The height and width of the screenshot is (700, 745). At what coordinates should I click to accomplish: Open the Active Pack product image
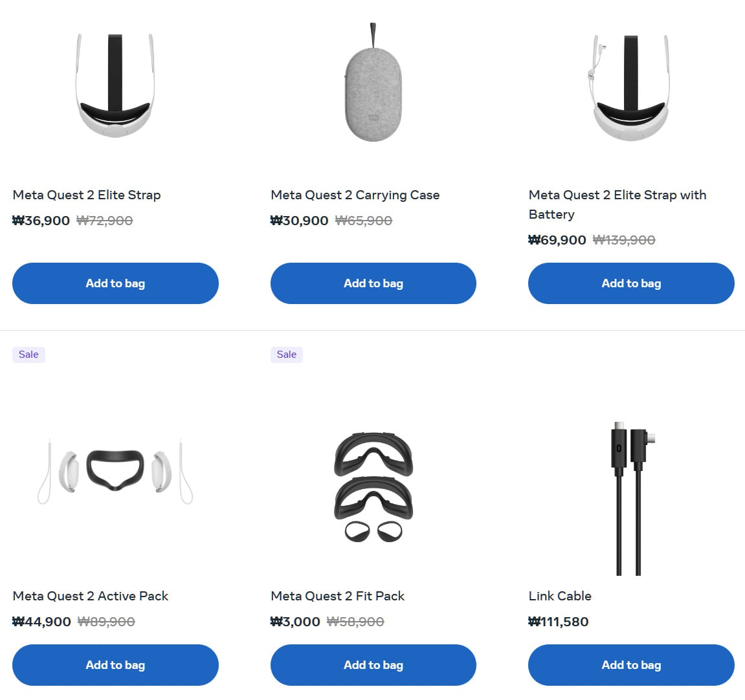[115, 470]
